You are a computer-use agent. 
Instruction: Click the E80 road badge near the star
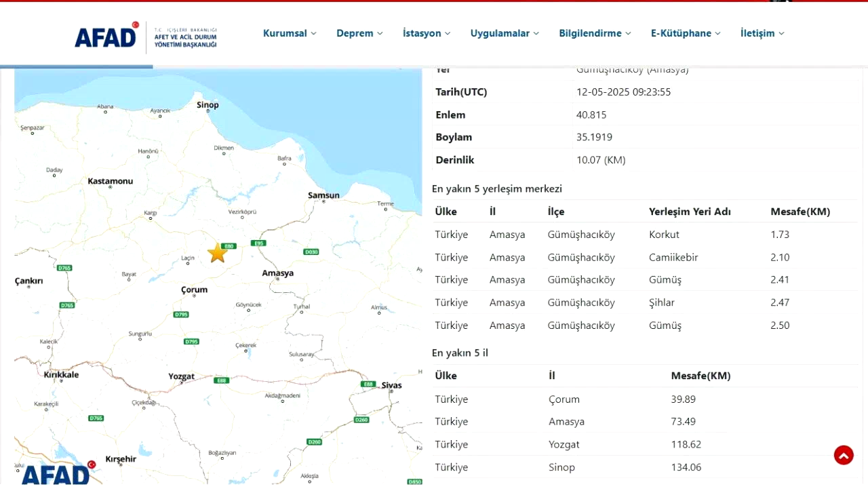click(229, 246)
